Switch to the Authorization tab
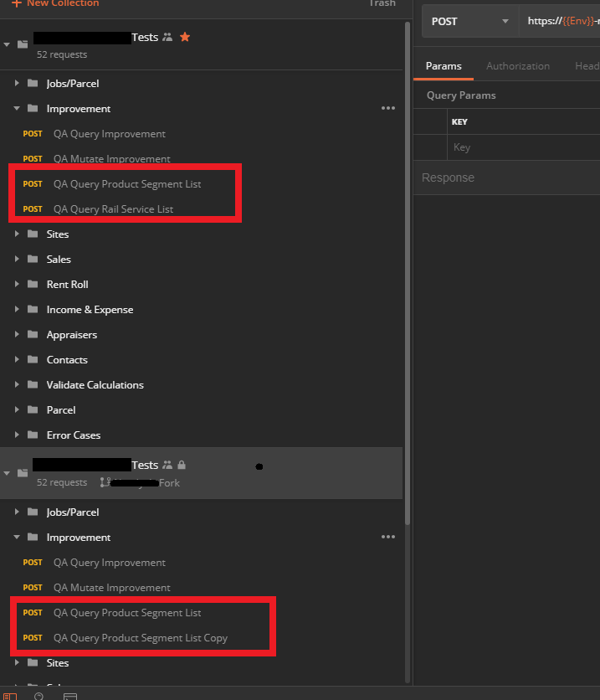This screenshot has height=700, width=600. point(518,65)
